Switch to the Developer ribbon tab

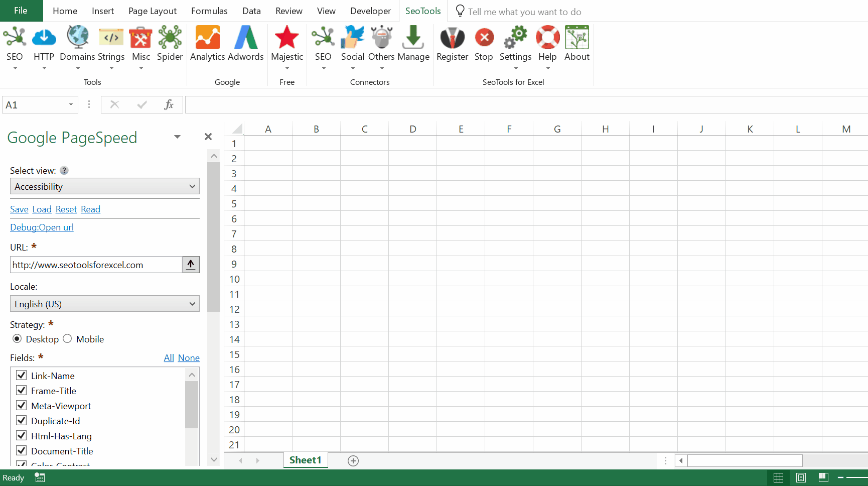[370, 11]
